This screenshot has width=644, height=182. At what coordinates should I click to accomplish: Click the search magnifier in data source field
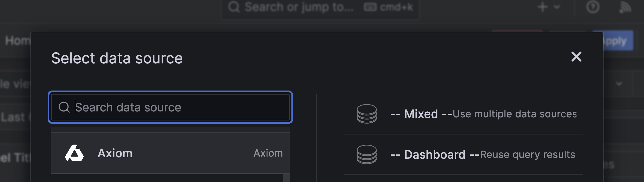64,107
